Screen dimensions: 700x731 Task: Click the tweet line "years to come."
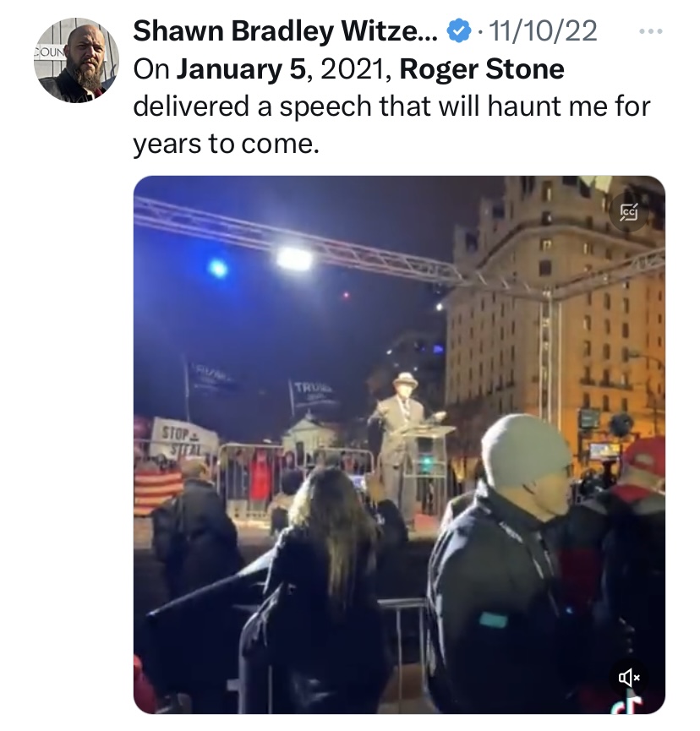227,144
